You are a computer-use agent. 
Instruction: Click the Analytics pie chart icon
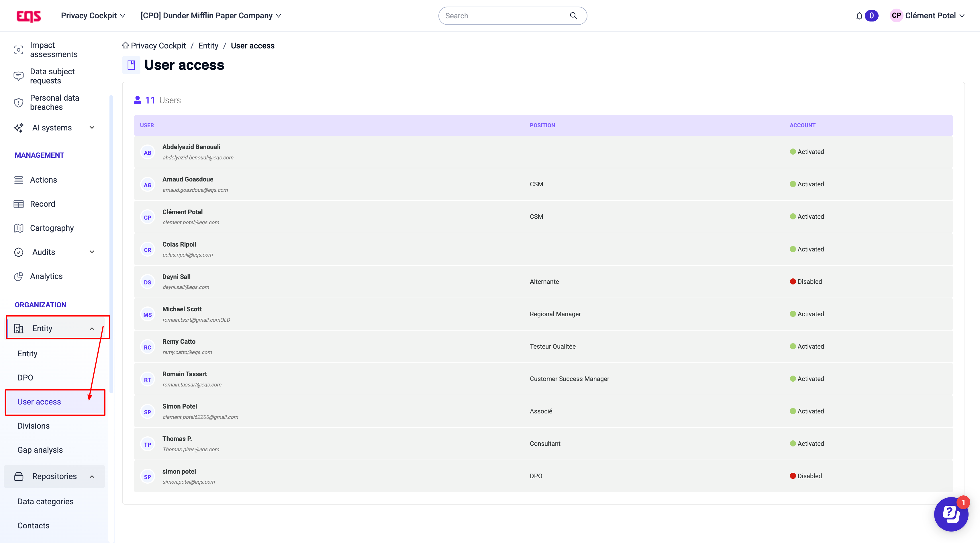(x=18, y=276)
